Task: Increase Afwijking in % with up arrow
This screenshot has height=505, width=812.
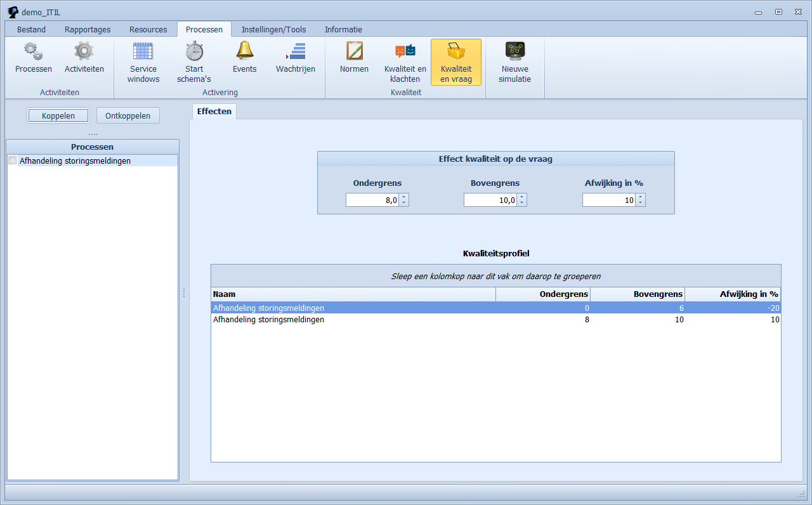Action: 641,197
